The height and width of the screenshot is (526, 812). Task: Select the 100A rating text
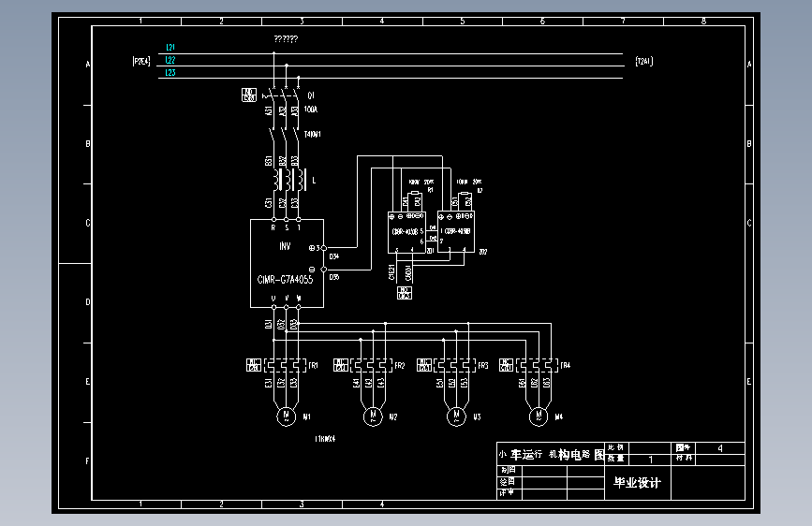(311, 110)
